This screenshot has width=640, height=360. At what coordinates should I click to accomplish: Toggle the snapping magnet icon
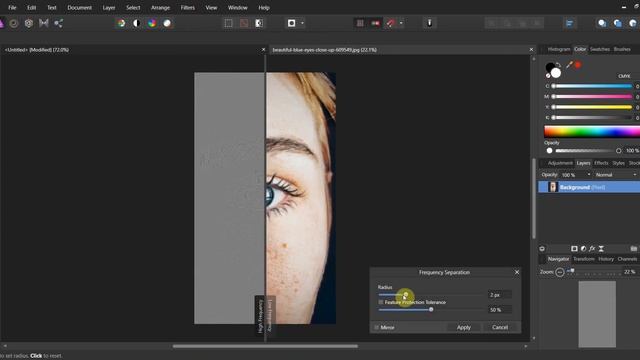click(391, 23)
